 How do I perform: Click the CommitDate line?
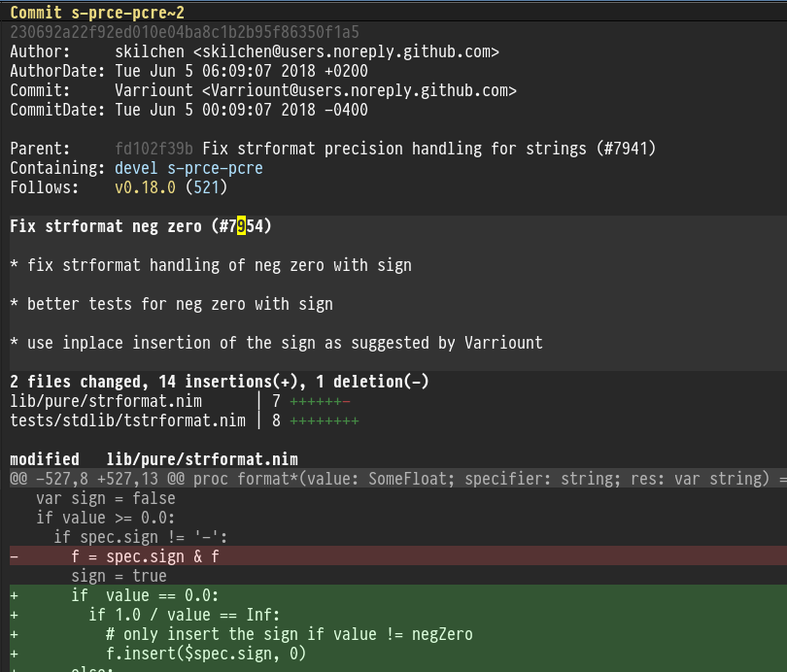coord(188,110)
